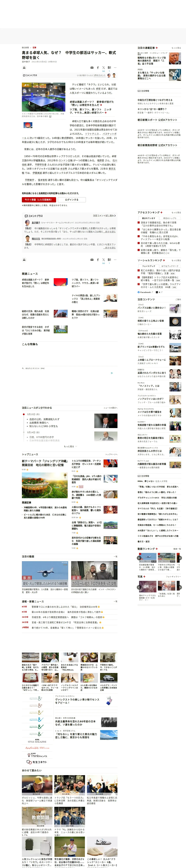The image size is (186, 868).
Task: Share on Facebook using the top f icon
Action: point(98,68)
